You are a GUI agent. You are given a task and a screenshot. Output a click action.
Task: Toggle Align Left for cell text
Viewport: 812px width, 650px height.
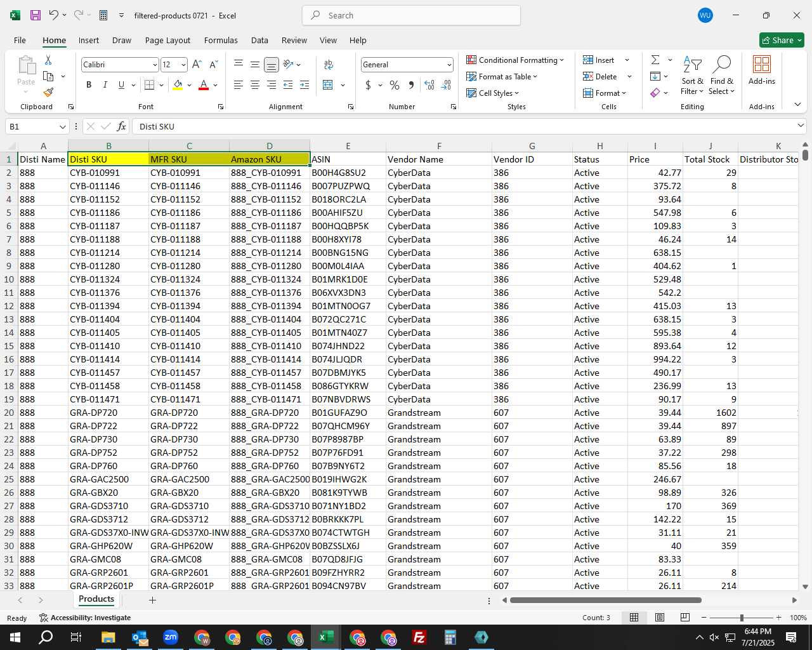tap(239, 85)
